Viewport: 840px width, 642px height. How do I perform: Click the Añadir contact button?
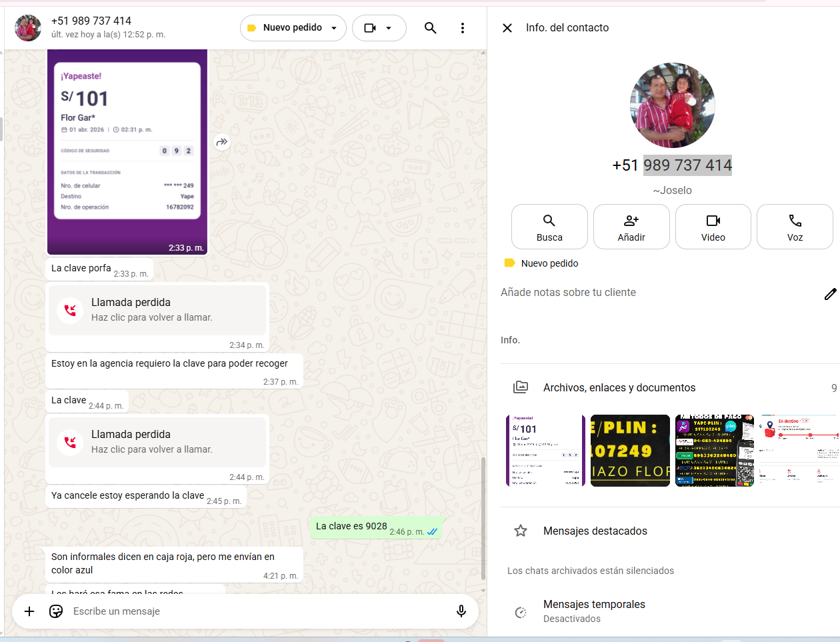(631, 227)
